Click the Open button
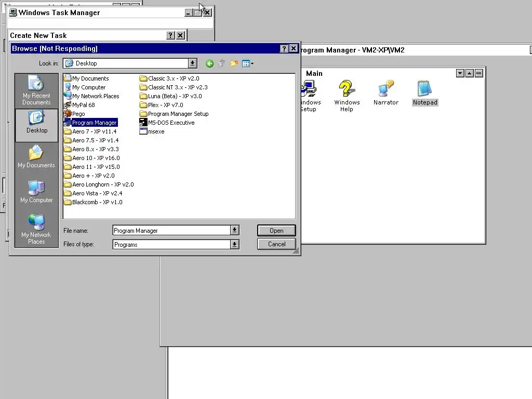Image resolution: width=532 pixels, height=399 pixels. point(276,230)
